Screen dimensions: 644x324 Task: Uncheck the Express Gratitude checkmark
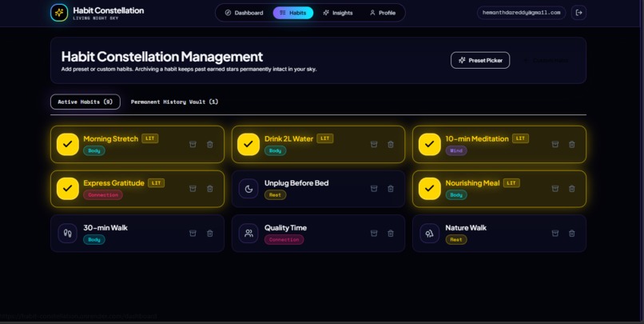click(68, 189)
